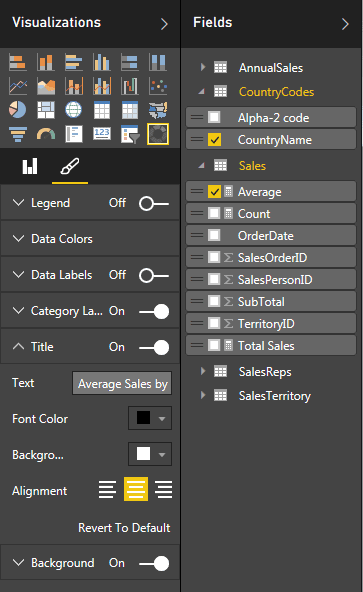Expand the AnnualSales table
Image resolution: width=363 pixels, height=592 pixels.
(x=203, y=67)
